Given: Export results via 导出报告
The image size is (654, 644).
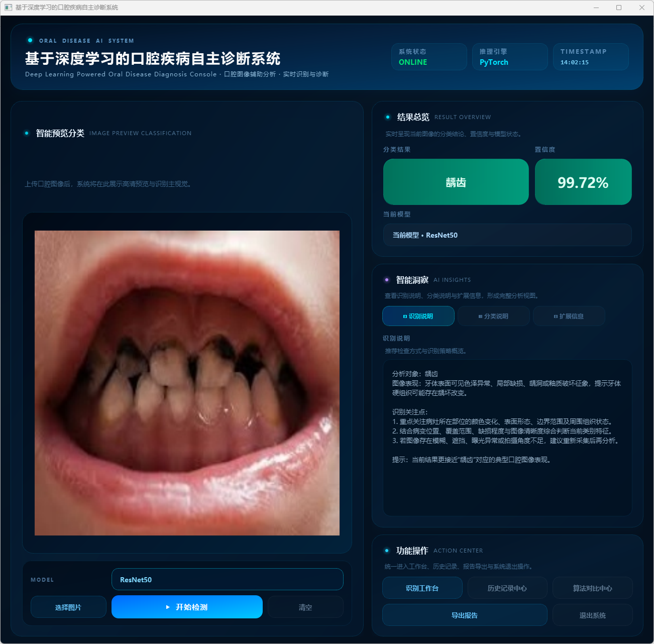Looking at the screenshot, I should tap(465, 615).
